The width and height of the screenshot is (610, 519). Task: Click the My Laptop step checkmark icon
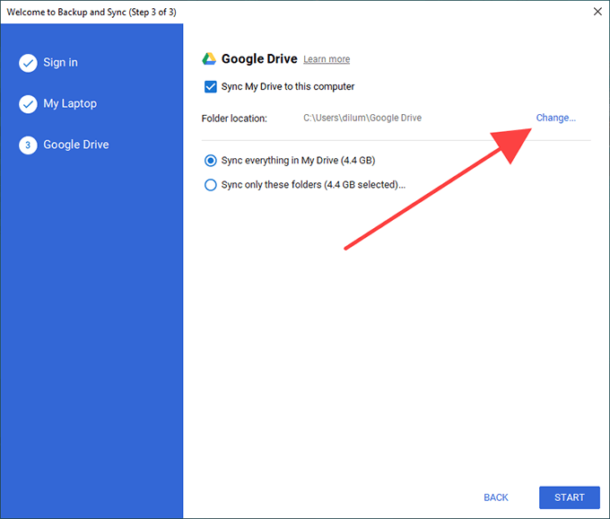(27, 104)
